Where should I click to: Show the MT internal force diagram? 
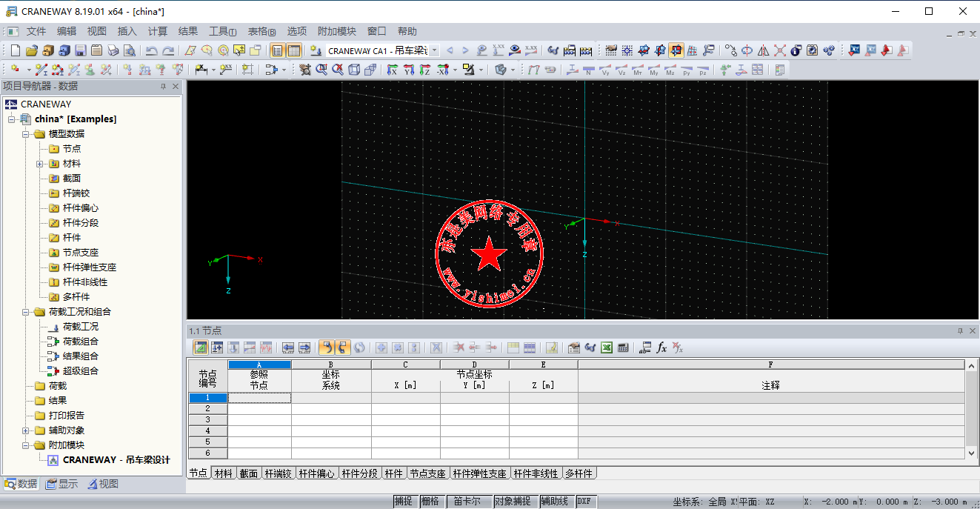point(638,70)
